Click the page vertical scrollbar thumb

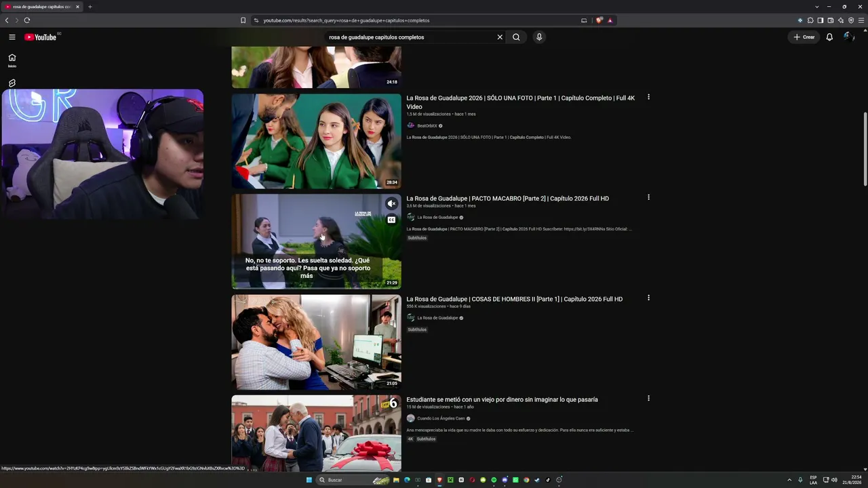(x=865, y=149)
